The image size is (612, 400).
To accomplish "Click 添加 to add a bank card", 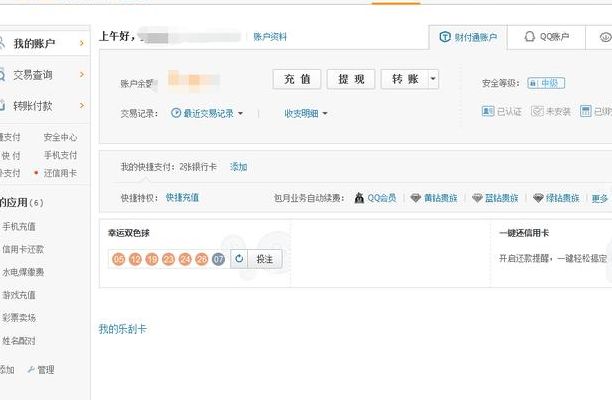I will point(238,167).
